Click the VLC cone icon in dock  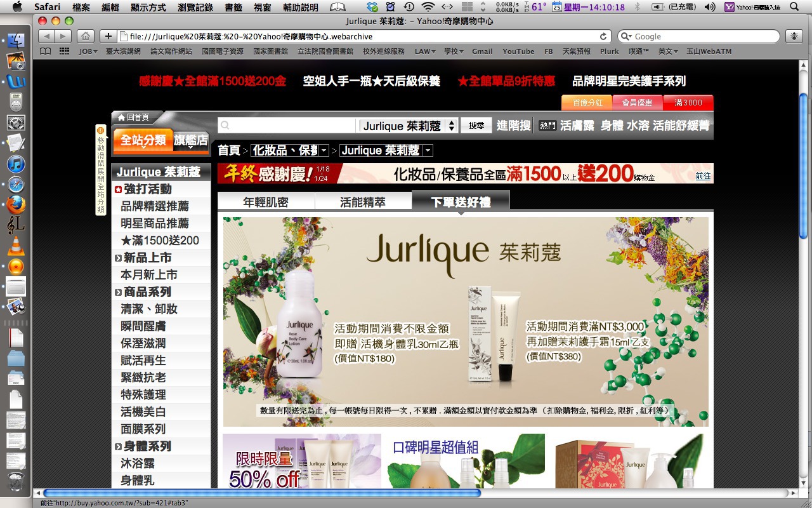click(x=16, y=246)
